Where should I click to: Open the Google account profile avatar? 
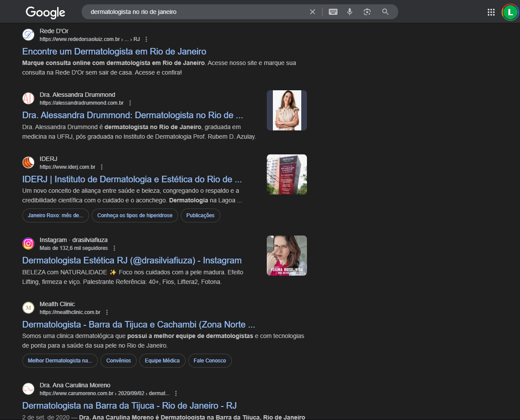[x=509, y=12]
